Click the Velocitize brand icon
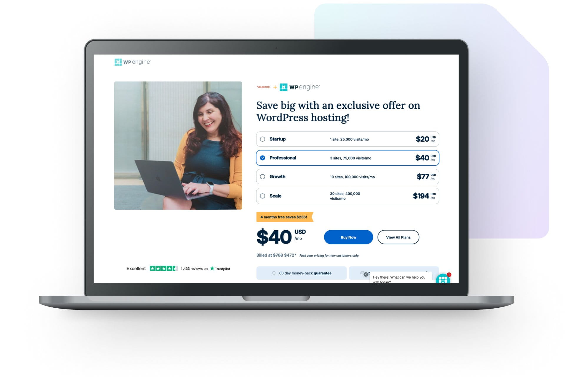Screen dimensions: 588x386 click(x=264, y=87)
